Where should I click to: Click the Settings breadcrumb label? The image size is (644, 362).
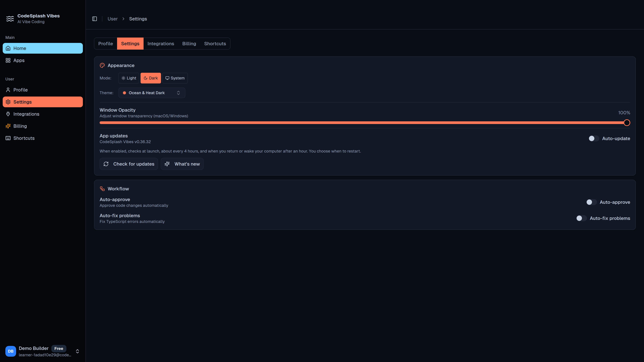click(x=138, y=19)
